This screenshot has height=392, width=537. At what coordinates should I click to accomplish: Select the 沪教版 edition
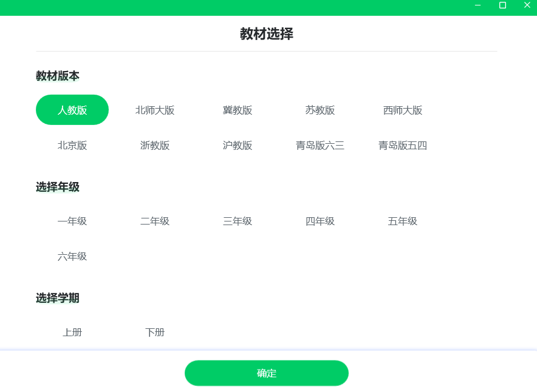point(237,145)
